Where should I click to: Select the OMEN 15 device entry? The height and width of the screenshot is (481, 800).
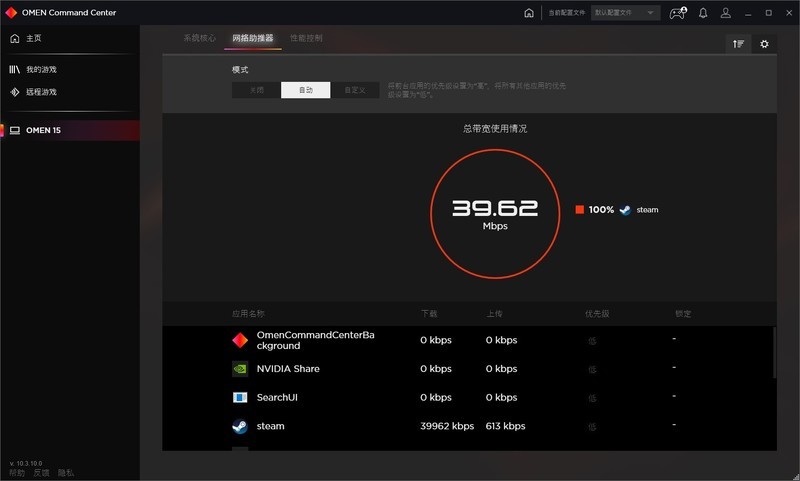click(70, 130)
